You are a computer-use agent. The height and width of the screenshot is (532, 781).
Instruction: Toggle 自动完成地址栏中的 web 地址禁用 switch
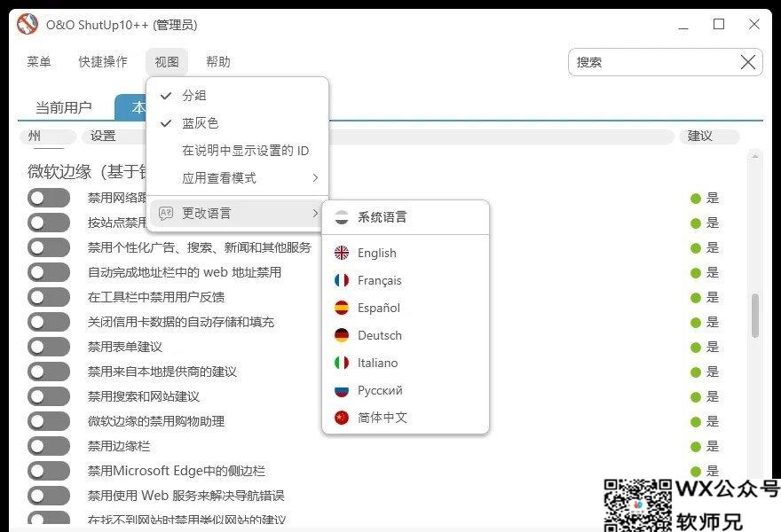49,272
